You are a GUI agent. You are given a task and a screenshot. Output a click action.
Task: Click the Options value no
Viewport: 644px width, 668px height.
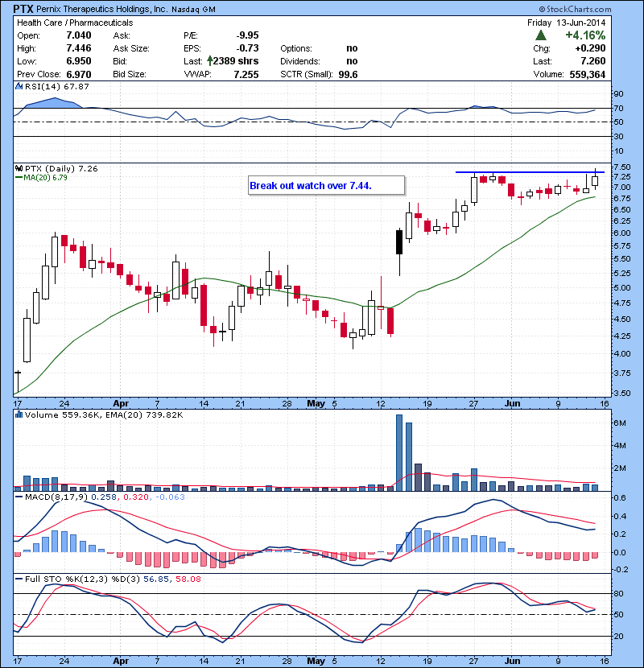352,48
